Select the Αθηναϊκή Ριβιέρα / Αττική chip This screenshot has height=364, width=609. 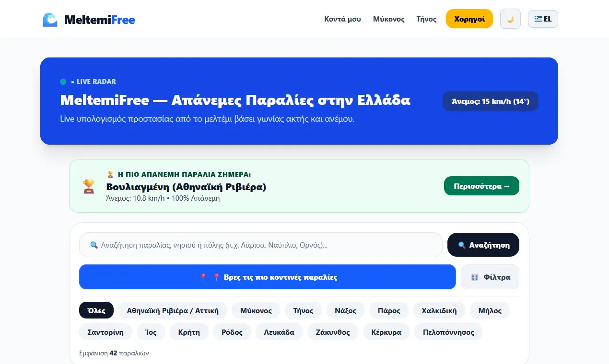click(x=173, y=310)
